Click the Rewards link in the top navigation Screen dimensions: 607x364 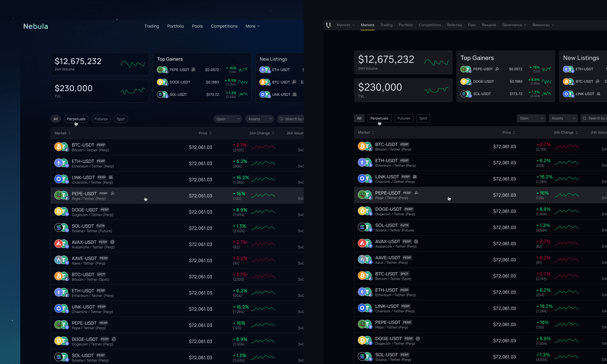[489, 25]
